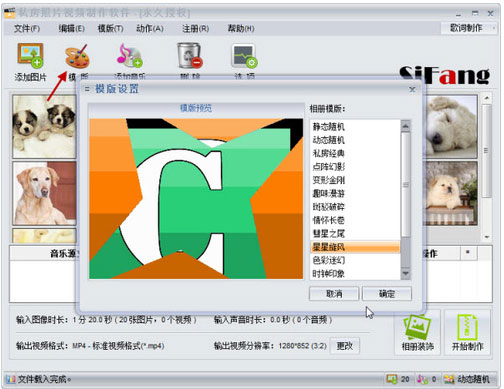Confirm template with 确定 button

coord(387,294)
